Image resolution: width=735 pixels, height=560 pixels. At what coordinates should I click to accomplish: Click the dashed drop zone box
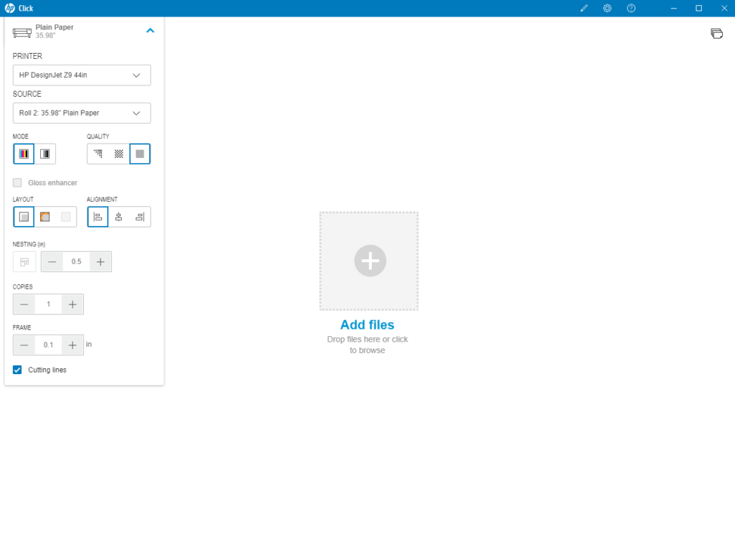[x=369, y=261]
